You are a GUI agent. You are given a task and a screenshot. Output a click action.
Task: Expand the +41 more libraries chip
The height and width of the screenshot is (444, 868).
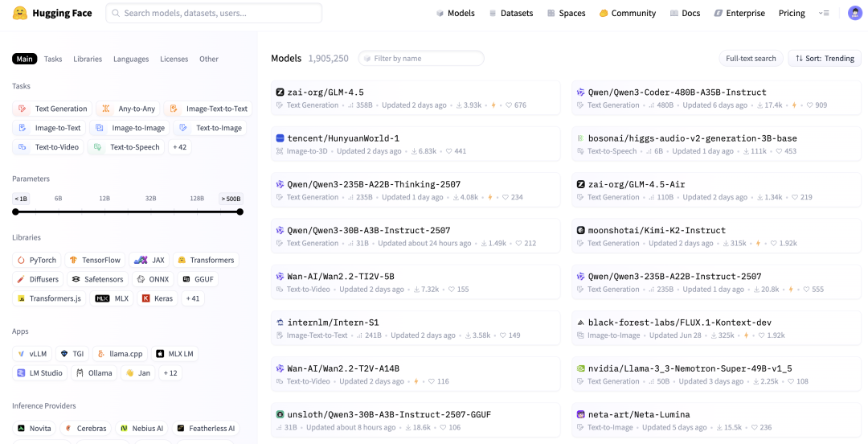coord(193,298)
